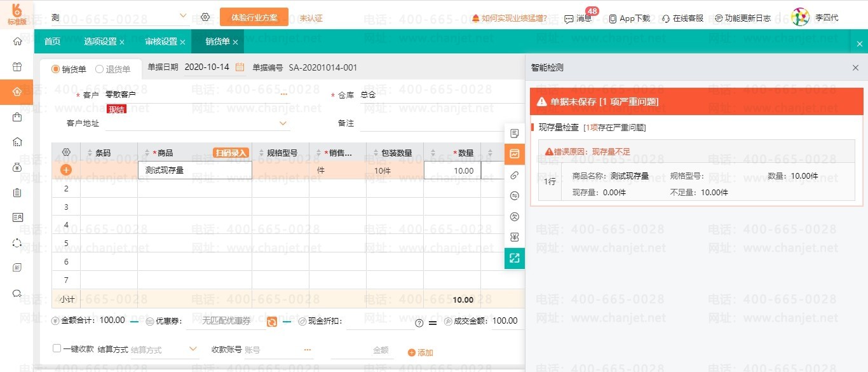Click the orange add-row plus icon
The image size is (868, 372).
(x=66, y=170)
